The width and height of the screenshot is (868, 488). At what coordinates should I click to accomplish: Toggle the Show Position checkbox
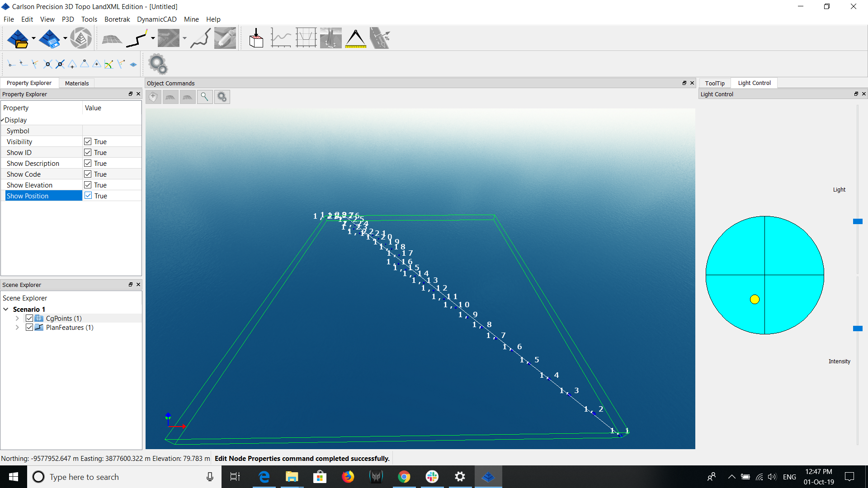88,196
